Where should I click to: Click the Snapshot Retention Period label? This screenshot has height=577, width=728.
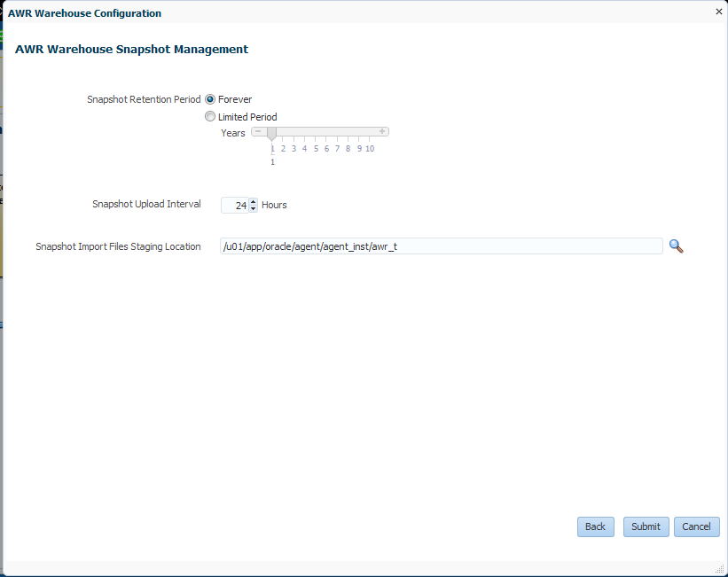point(144,99)
